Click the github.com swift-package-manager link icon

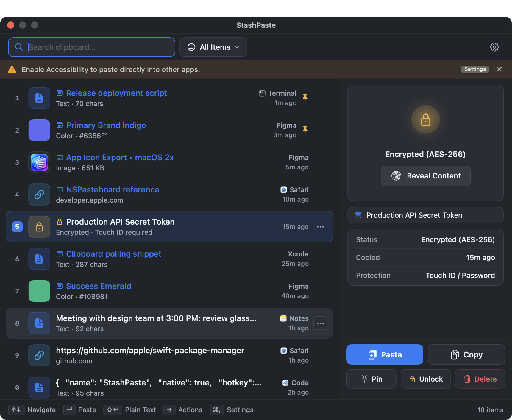39,355
